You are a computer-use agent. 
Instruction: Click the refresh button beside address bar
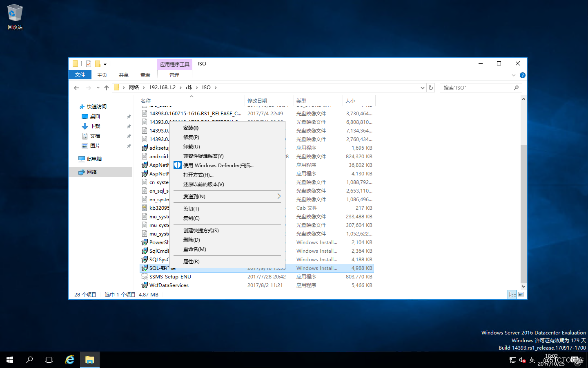[431, 88]
